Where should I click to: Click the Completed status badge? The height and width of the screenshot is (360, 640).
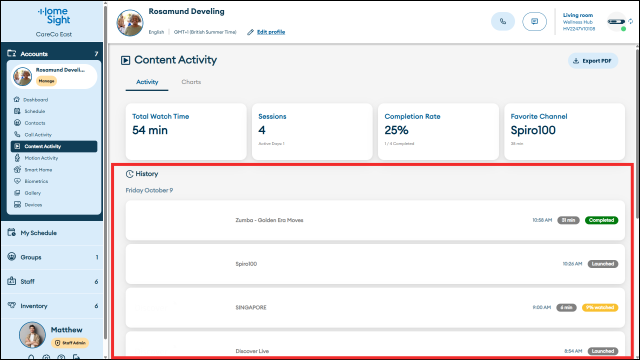click(602, 220)
